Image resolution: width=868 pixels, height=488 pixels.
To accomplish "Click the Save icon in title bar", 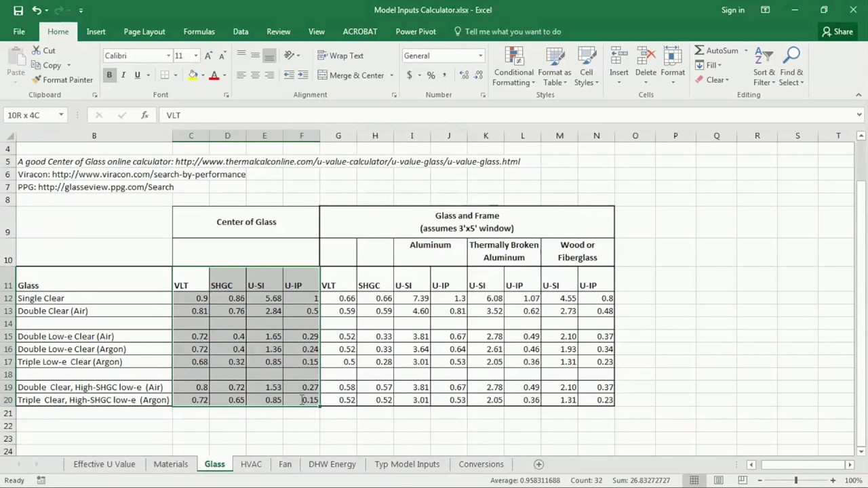I will point(18,10).
